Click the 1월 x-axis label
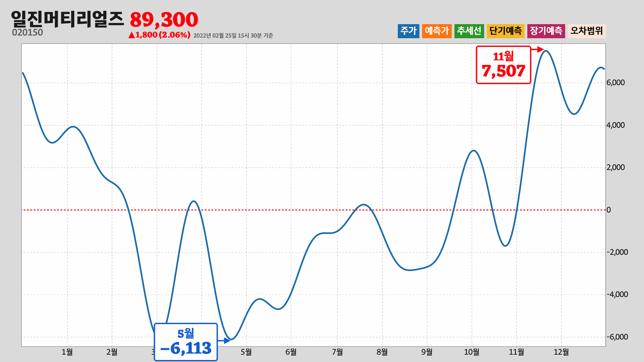 [x=67, y=352]
